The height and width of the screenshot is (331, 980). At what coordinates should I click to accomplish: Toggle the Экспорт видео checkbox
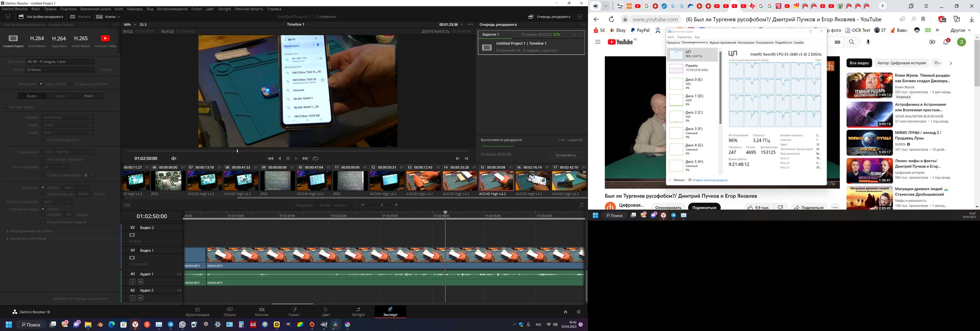(5, 107)
